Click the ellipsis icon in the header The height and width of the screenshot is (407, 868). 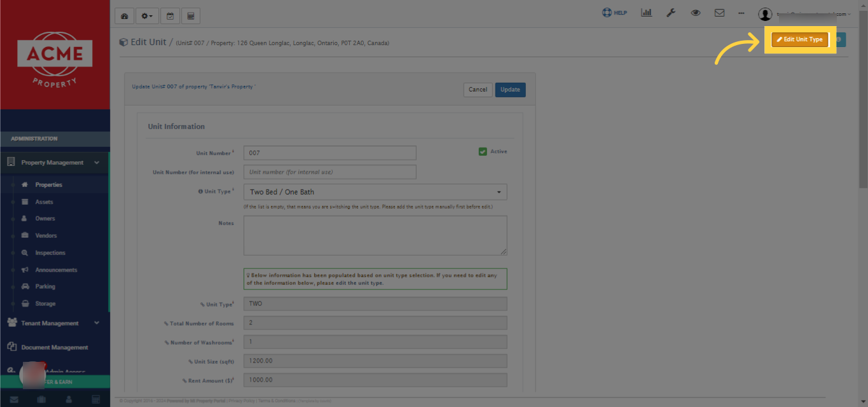[x=741, y=12]
